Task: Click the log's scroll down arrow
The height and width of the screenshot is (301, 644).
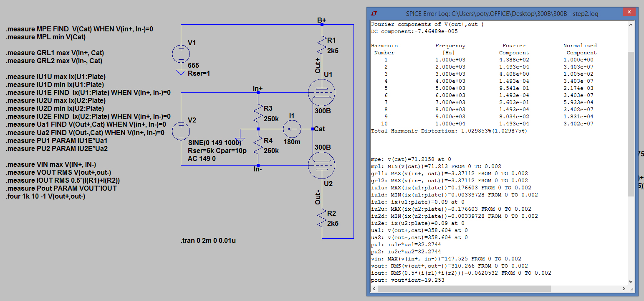Action: point(631,282)
